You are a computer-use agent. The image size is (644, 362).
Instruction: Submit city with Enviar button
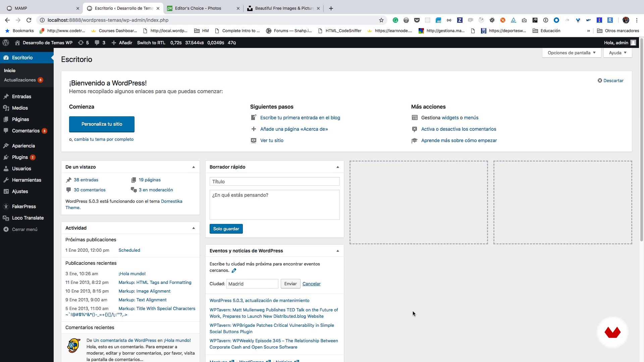click(290, 284)
